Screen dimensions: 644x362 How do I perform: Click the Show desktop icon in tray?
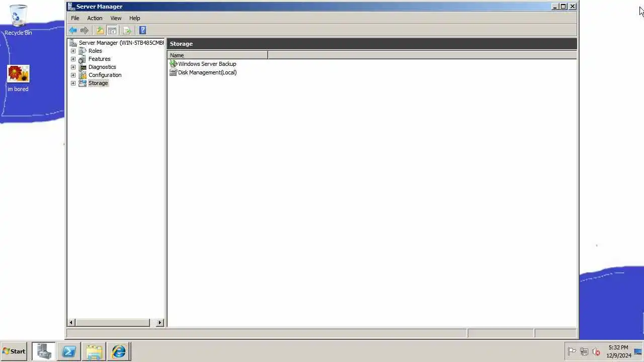(x=638, y=351)
